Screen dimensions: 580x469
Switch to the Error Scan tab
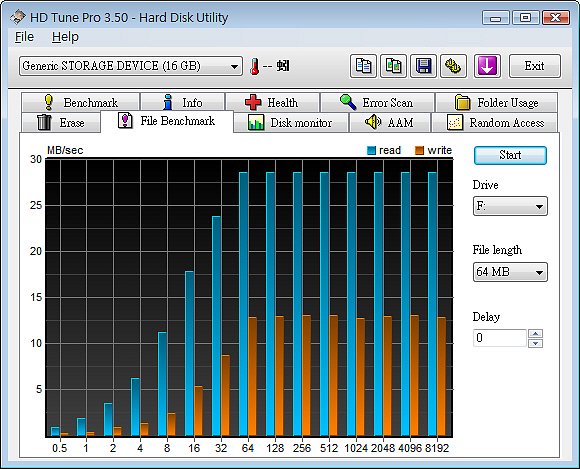(377, 102)
